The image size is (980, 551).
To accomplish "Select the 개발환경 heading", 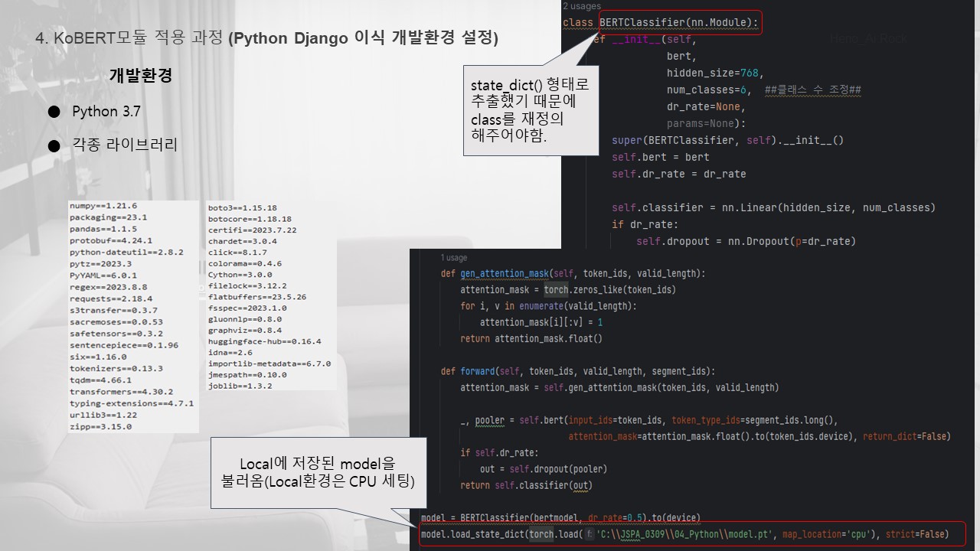I will 140,76.
